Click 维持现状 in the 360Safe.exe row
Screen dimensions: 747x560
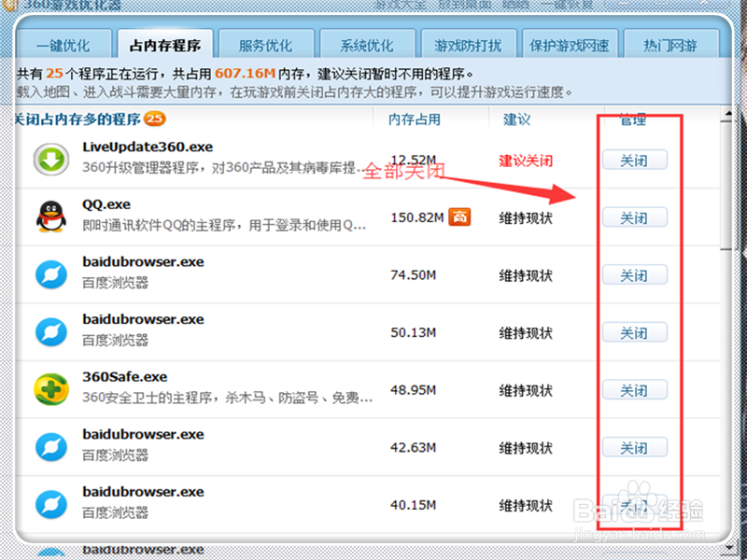[x=526, y=390]
